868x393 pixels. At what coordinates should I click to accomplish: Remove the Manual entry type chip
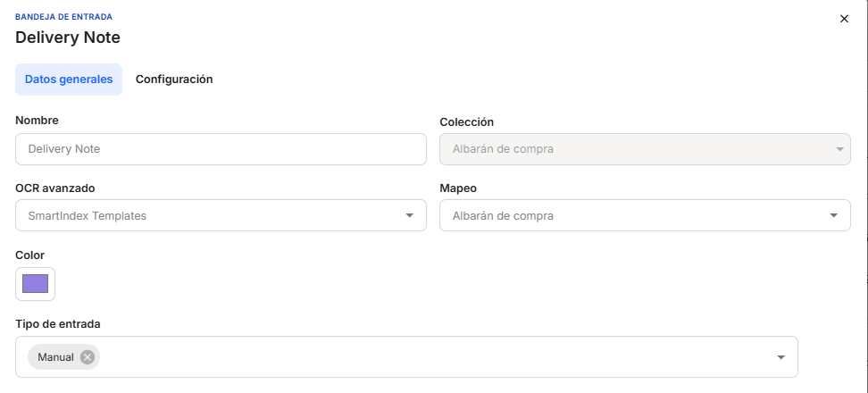(x=87, y=357)
